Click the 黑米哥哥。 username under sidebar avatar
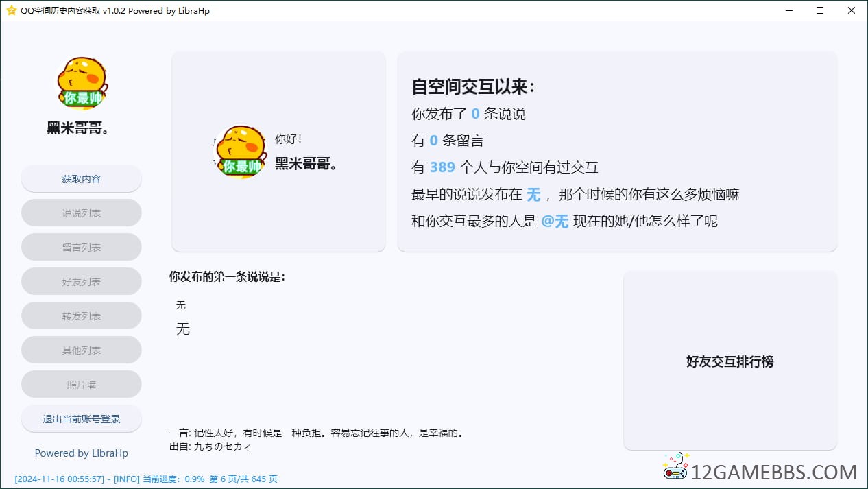This screenshot has height=489, width=868. 79,128
